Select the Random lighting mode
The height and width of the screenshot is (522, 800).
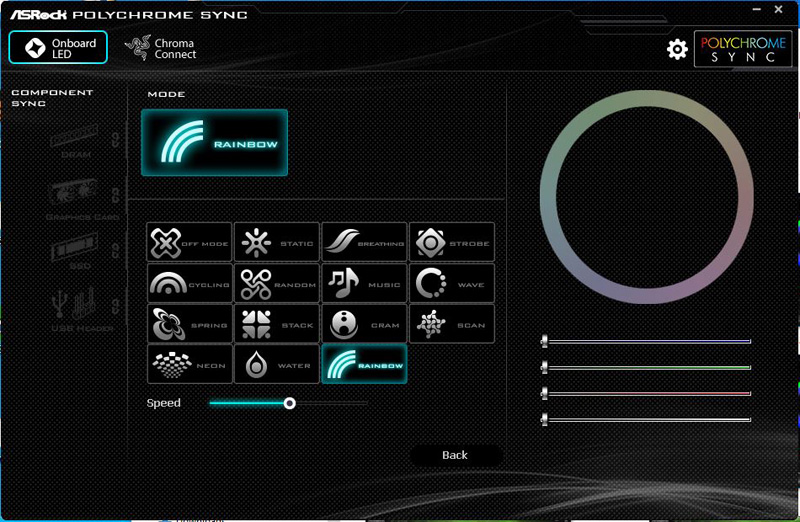click(x=277, y=283)
